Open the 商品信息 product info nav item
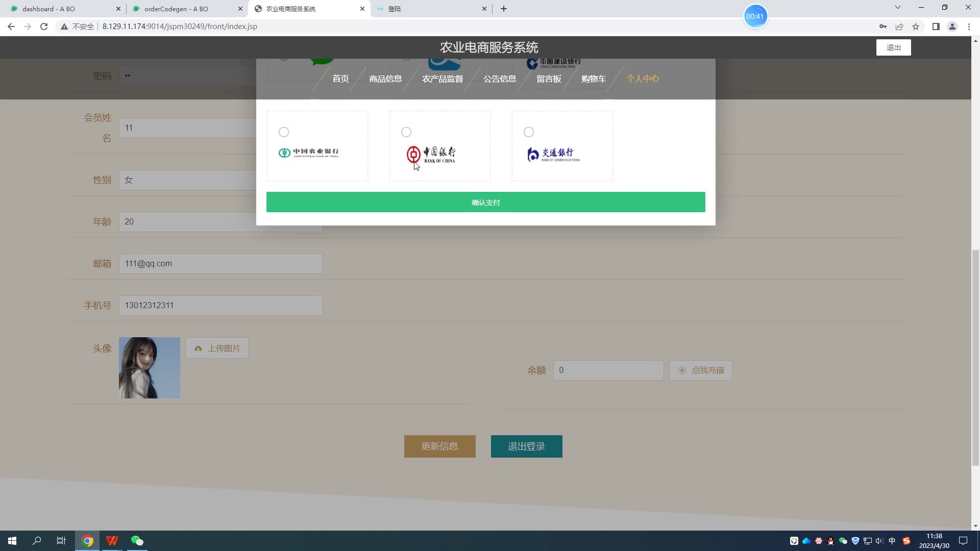Screen dimensions: 980x551 (x=385, y=79)
